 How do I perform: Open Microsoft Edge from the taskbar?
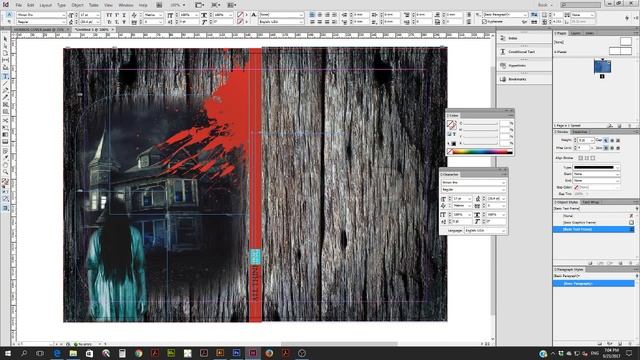(x=57, y=353)
